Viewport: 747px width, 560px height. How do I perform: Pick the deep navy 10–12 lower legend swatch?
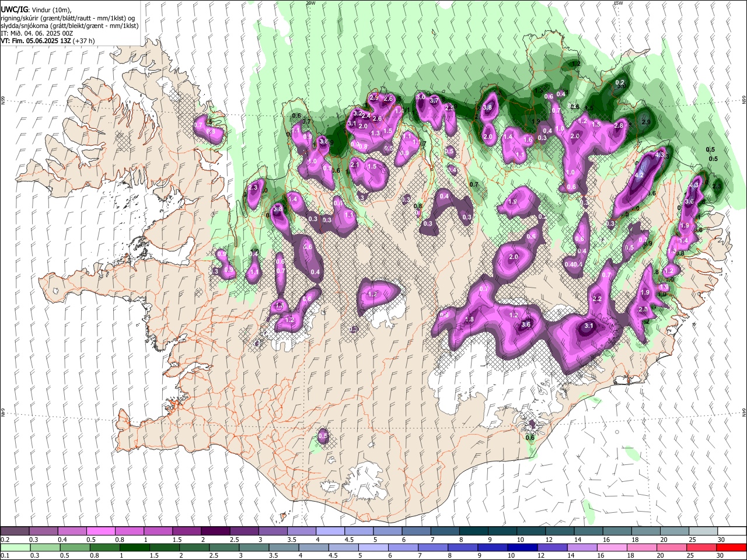point(522,547)
